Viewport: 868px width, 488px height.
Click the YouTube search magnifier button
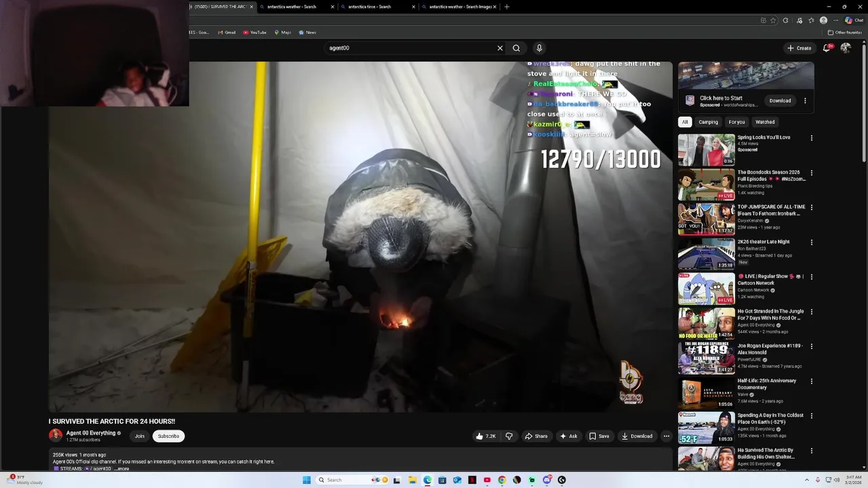pyautogui.click(x=516, y=48)
